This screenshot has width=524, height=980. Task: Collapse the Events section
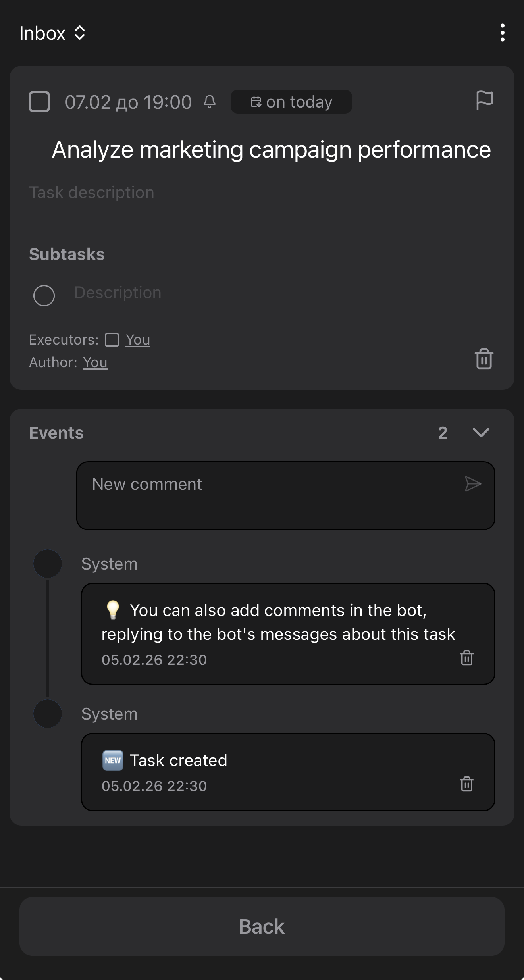481,433
